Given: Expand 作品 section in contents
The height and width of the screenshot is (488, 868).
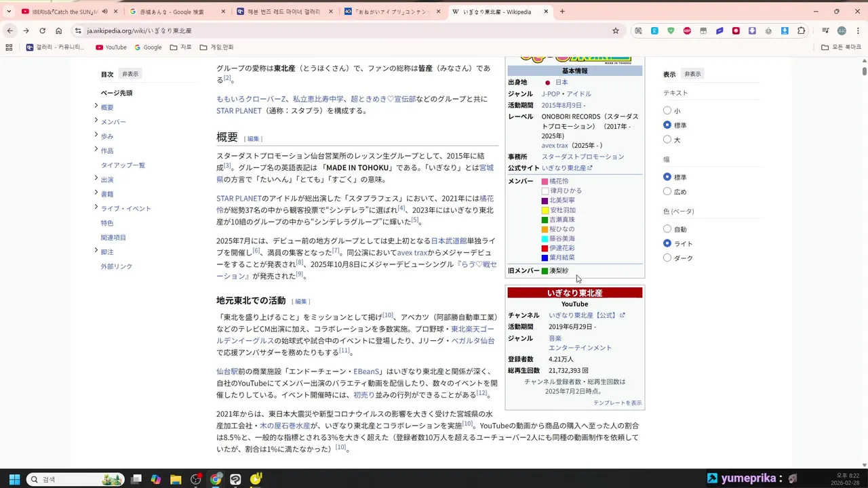Looking at the screenshot, I should (96, 150).
